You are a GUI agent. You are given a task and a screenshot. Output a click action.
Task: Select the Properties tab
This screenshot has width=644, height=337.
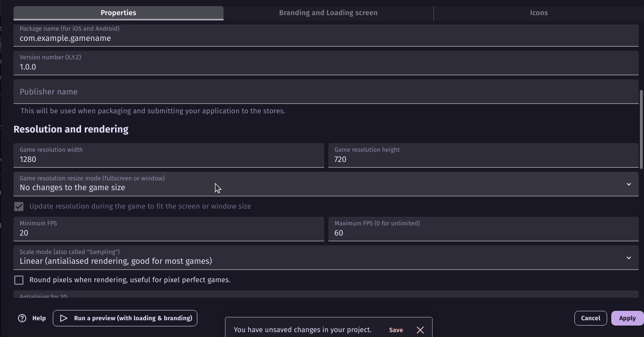118,13
